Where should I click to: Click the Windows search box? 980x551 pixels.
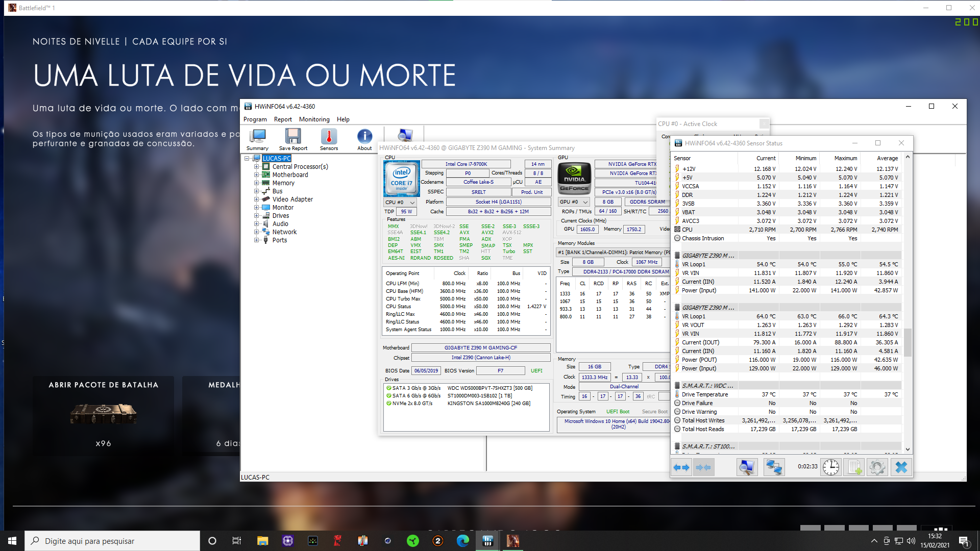coord(112,541)
